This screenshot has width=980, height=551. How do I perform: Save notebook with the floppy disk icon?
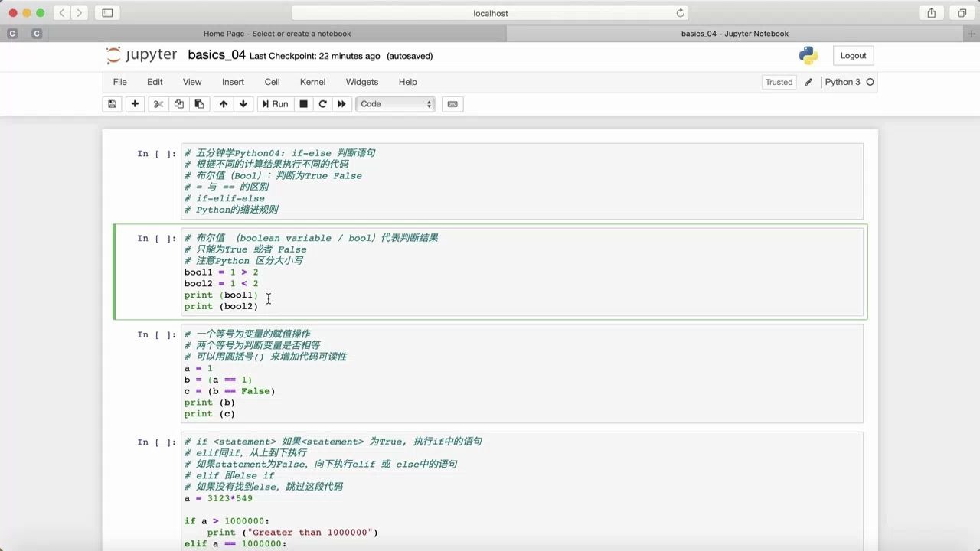(x=112, y=104)
